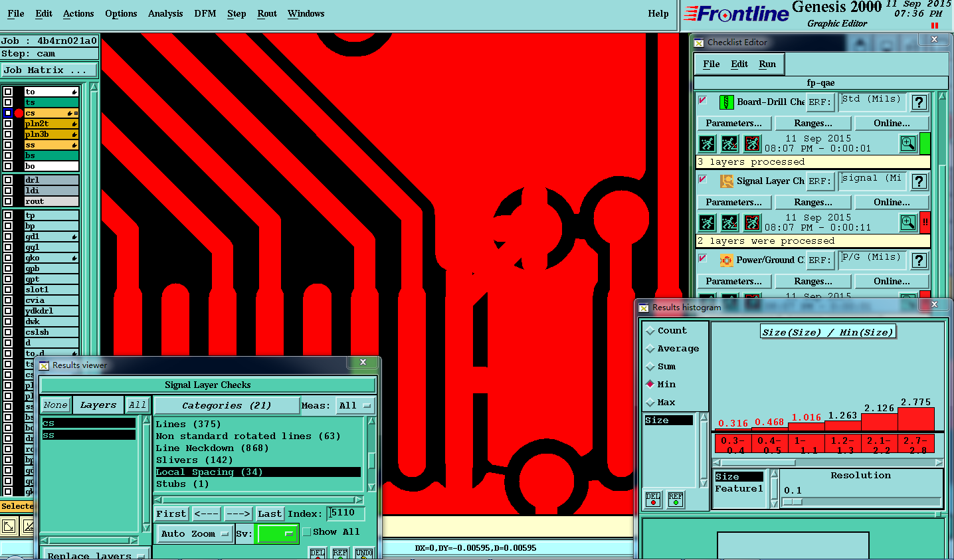The image size is (954, 560).
Task: Click DEL icon in Results histogram
Action: tap(653, 499)
